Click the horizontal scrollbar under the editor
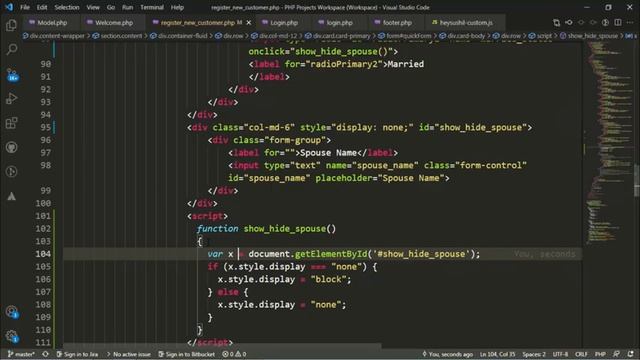640x360 pixels. [222, 346]
